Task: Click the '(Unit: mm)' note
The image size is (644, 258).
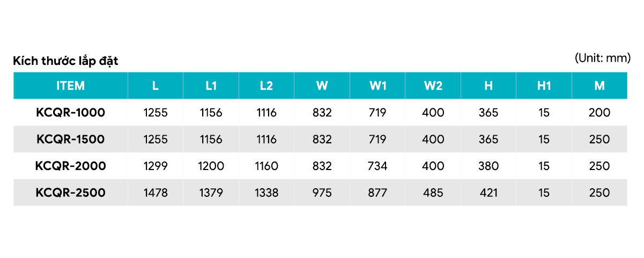Action: pos(602,58)
